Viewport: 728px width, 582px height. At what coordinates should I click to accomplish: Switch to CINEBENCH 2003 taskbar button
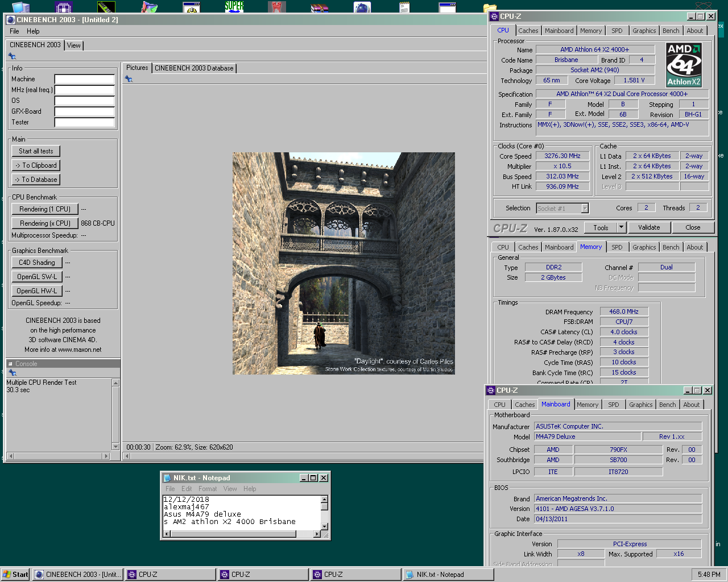tap(78, 575)
